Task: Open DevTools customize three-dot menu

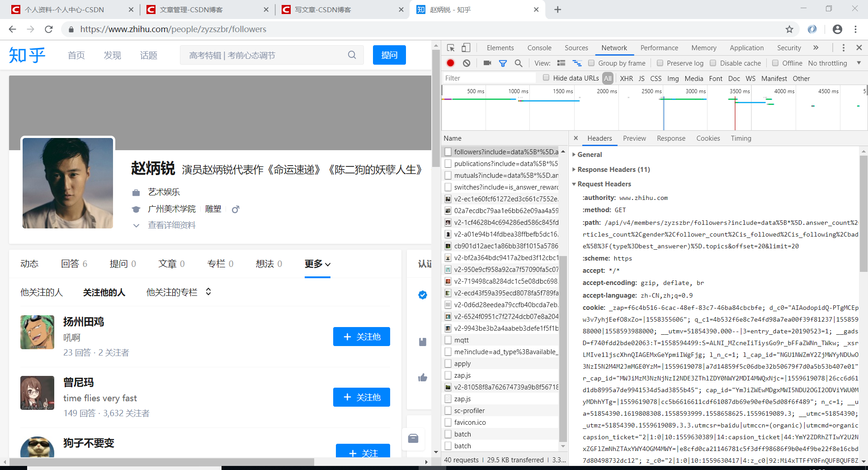Action: click(x=844, y=47)
